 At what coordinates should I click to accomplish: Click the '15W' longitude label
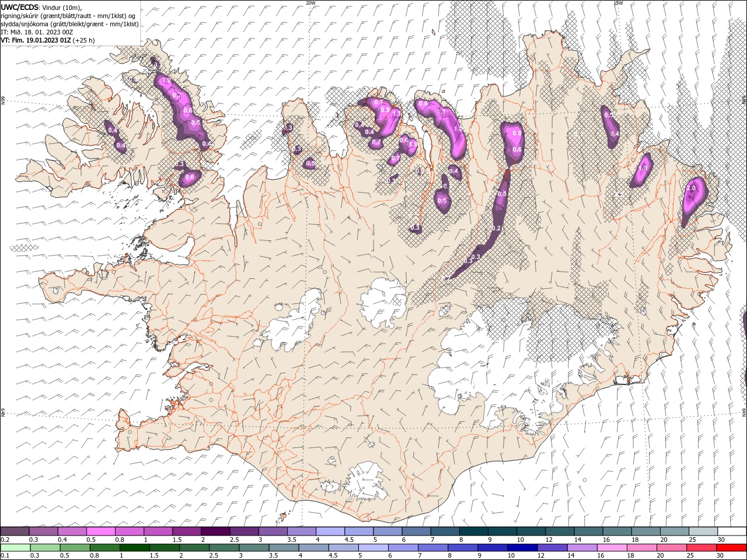click(618, 3)
